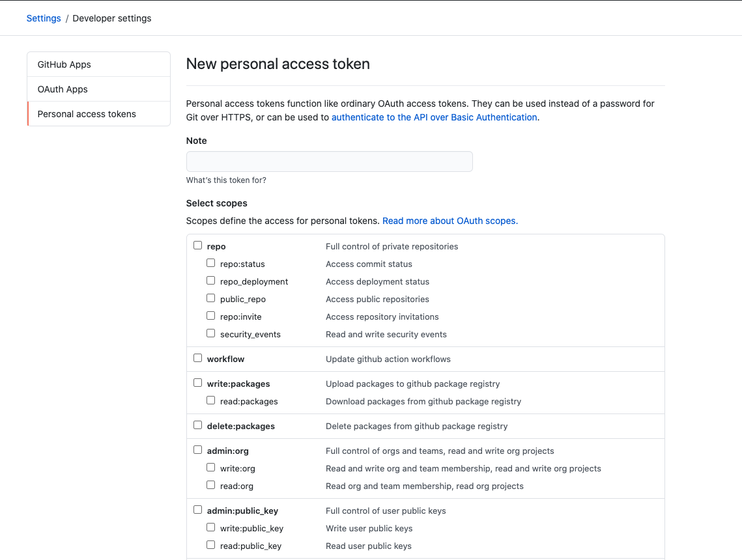Enable the repo:invite scope

210,316
